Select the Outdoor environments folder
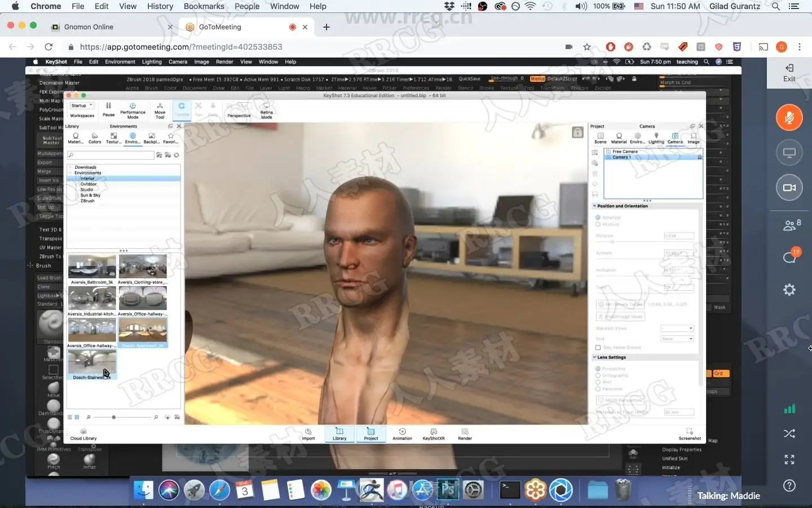 click(x=89, y=184)
